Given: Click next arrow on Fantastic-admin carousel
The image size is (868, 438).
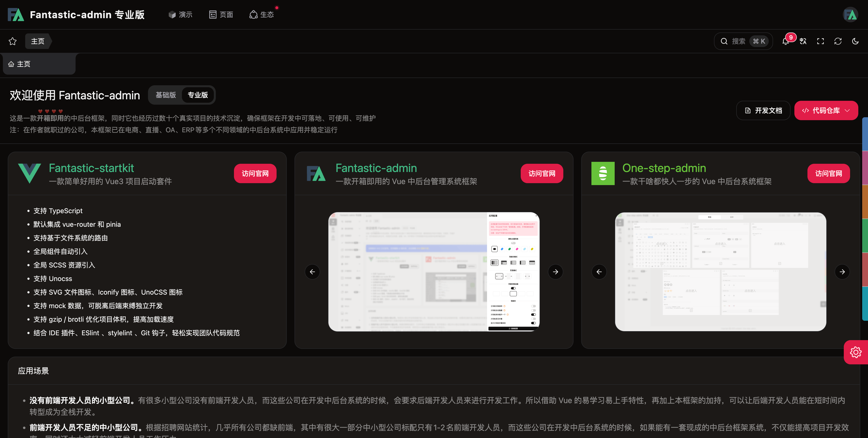Looking at the screenshot, I should click(555, 272).
